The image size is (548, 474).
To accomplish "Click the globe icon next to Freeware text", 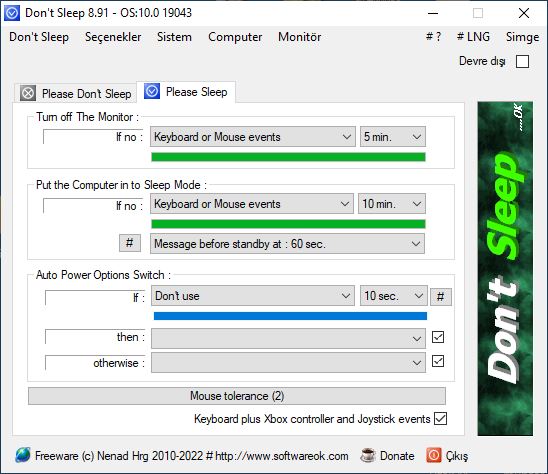I will click(23, 455).
